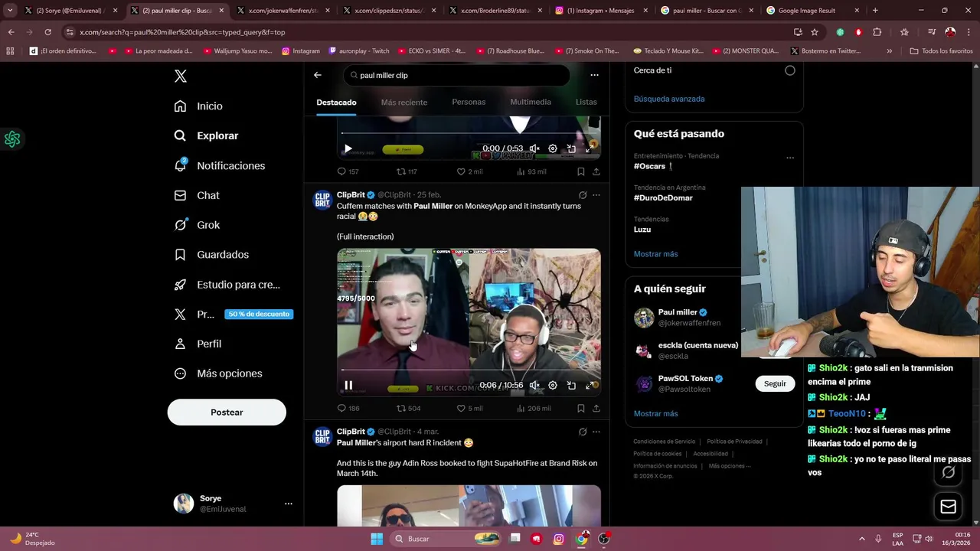Reload the page in Chrome toolbar
The image size is (980, 551).
[x=47, y=32]
